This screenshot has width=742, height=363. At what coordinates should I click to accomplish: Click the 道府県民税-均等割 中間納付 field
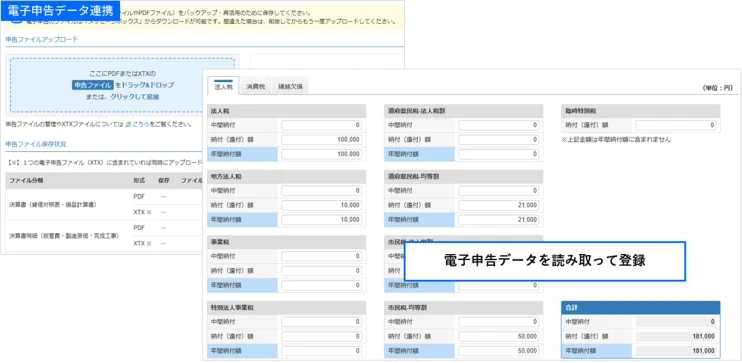[499, 191]
